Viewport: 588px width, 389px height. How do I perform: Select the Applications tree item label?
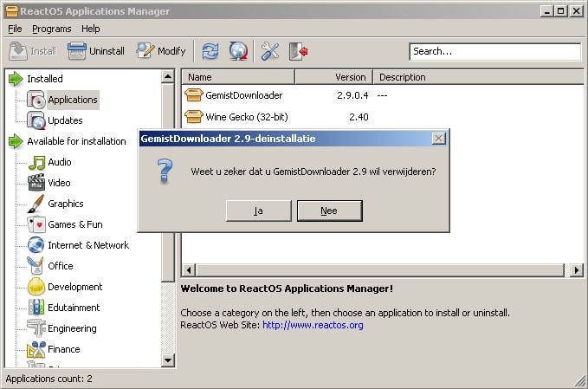[x=73, y=100]
